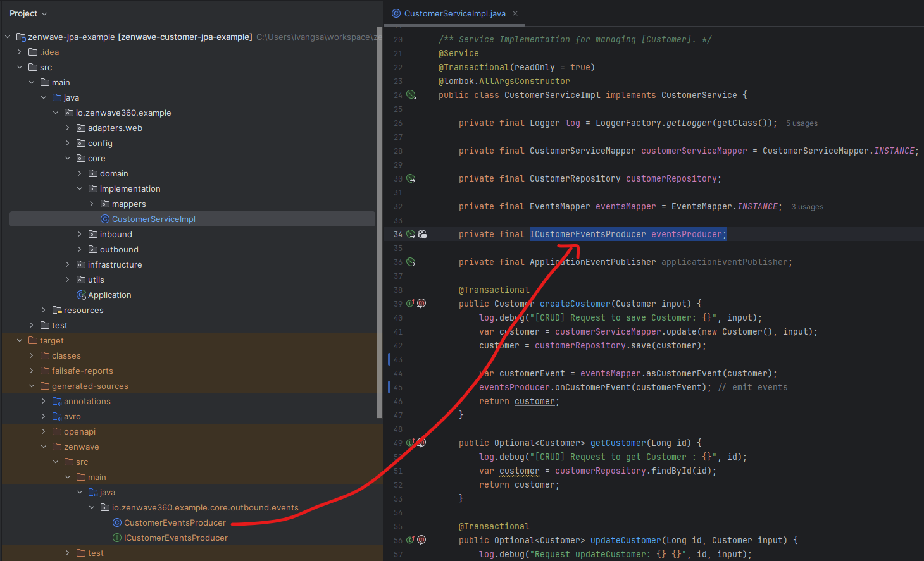
Task: Expand the infrastructure package
Action: pyautogui.click(x=68, y=264)
